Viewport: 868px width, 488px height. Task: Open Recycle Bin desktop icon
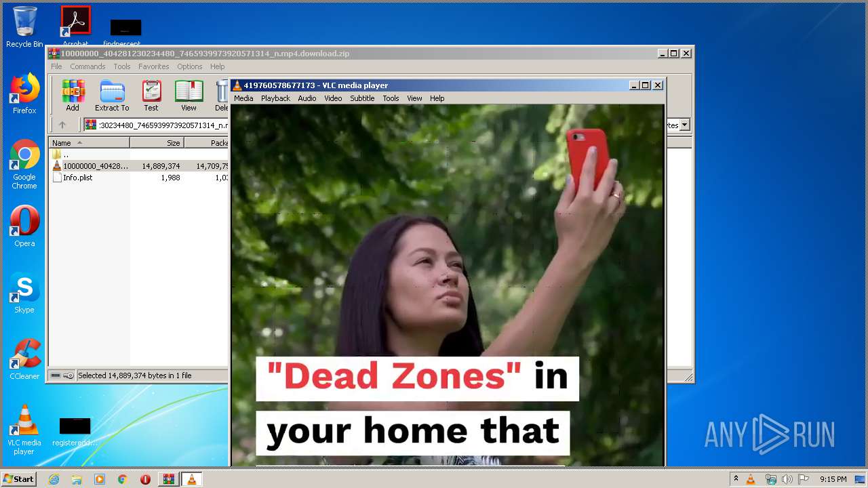click(24, 27)
